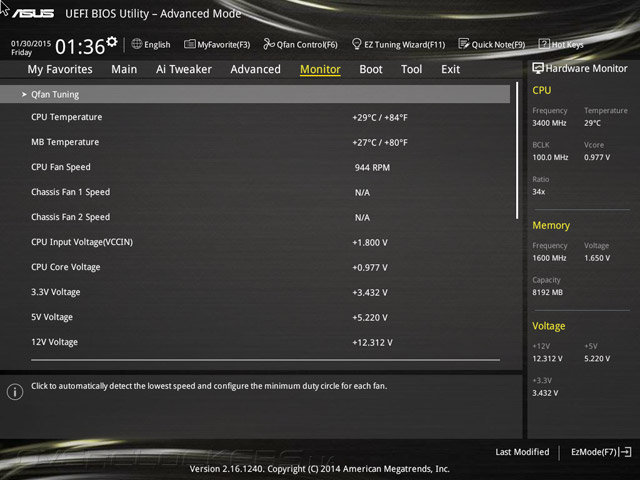
Task: Click the Hardware Monitor screen icon
Action: point(538,68)
